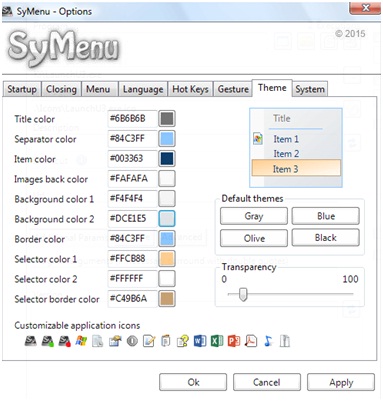
Task: Click Item 3 in the theme preview
Action: (296, 169)
